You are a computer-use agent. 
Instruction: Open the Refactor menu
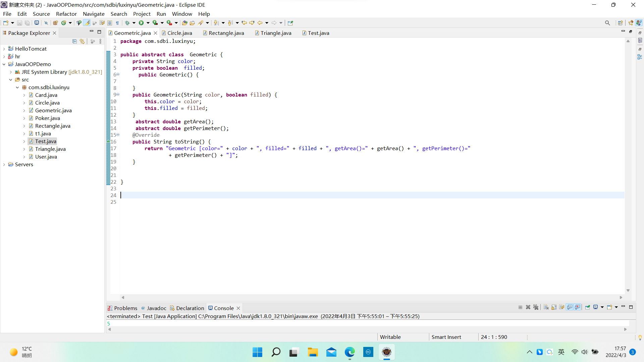66,14
